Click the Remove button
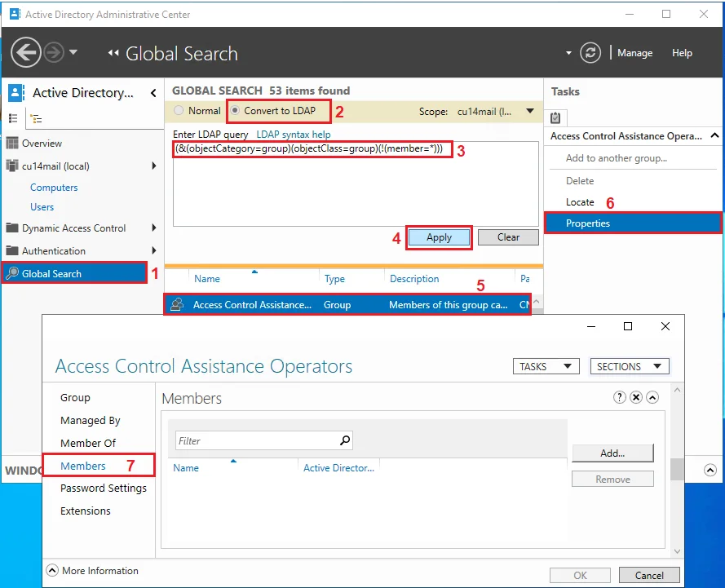 [612, 479]
